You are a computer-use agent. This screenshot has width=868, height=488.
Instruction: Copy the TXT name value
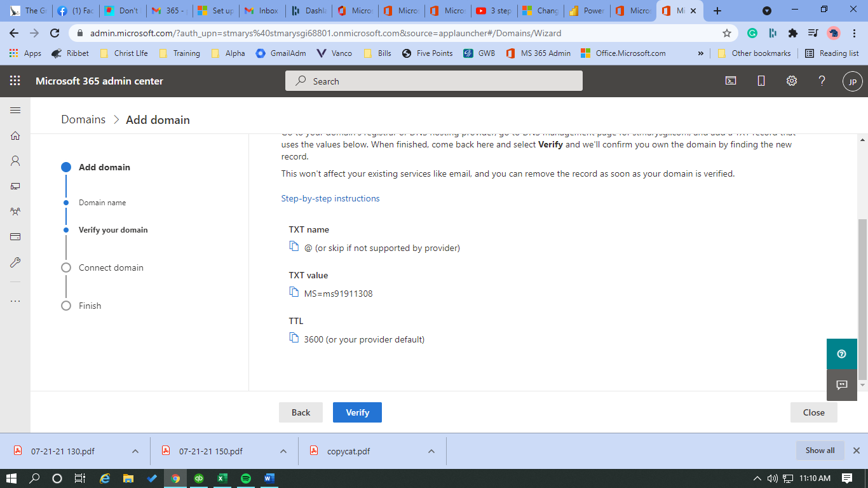click(294, 247)
